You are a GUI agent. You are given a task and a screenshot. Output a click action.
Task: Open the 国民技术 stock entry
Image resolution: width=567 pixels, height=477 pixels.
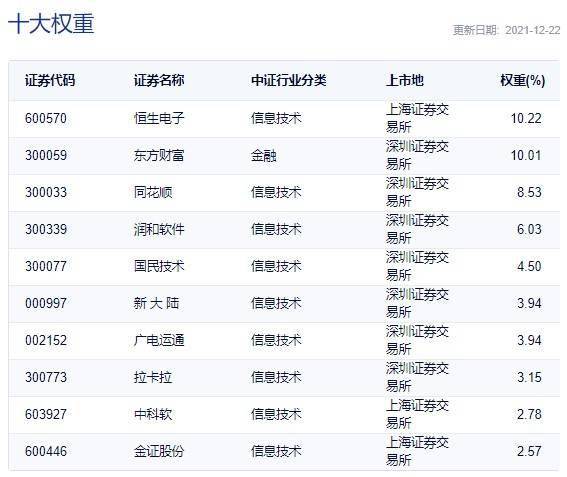159,267
